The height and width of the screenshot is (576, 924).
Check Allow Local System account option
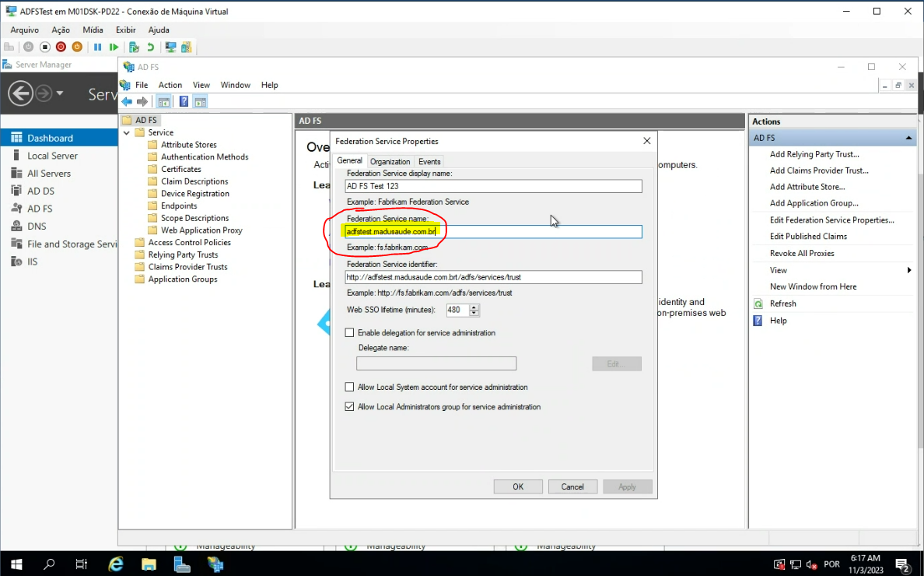(349, 387)
